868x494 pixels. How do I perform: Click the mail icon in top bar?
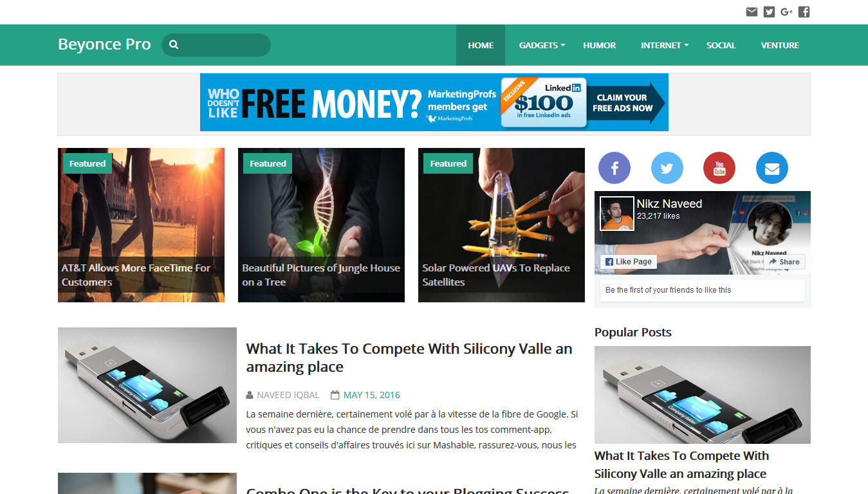tap(752, 12)
